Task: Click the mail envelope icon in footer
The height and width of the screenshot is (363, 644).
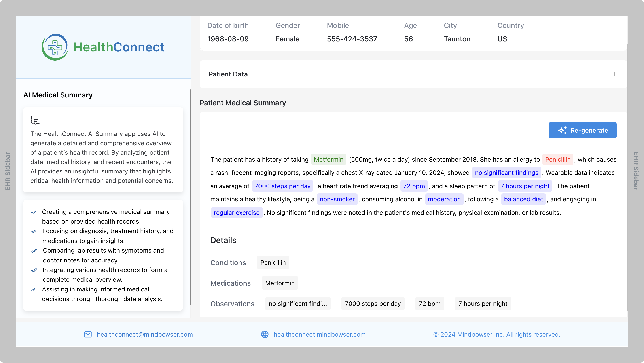Action: [x=88, y=334]
